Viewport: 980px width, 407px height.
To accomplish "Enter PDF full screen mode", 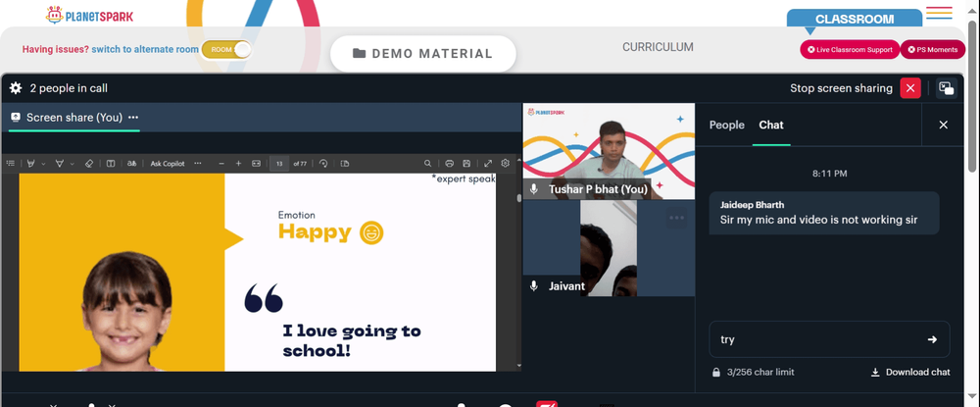I will pyautogui.click(x=488, y=163).
